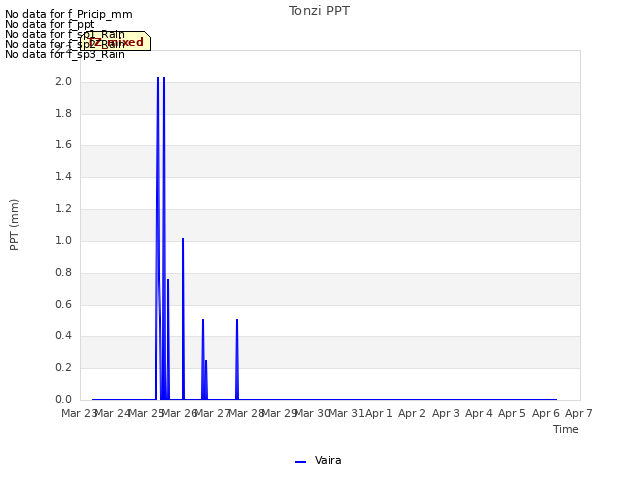The width and height of the screenshot is (640, 480).
Task: Click the Apr 5 x-axis tick label
Action: (x=512, y=413)
